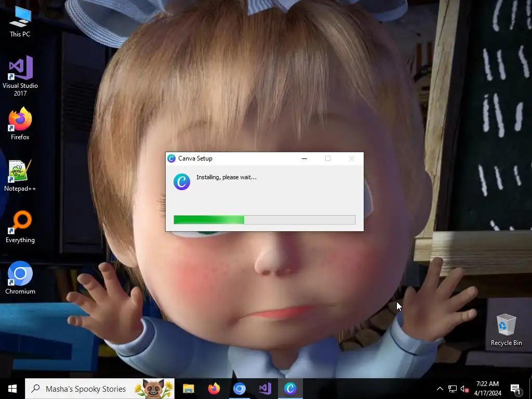This screenshot has width=532, height=399.
Task: Select the Recycle Bin icon
Action: coord(506,330)
